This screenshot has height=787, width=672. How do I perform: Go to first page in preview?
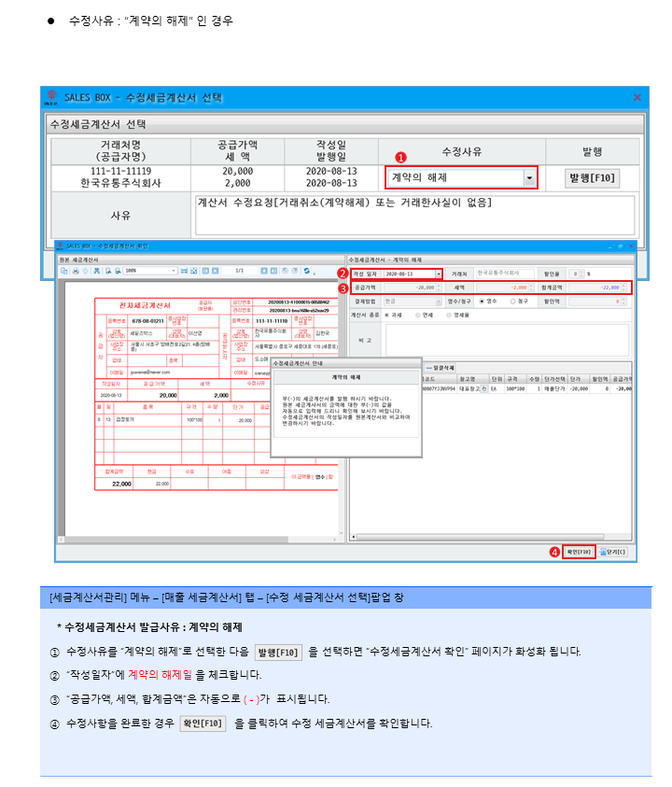point(205,271)
